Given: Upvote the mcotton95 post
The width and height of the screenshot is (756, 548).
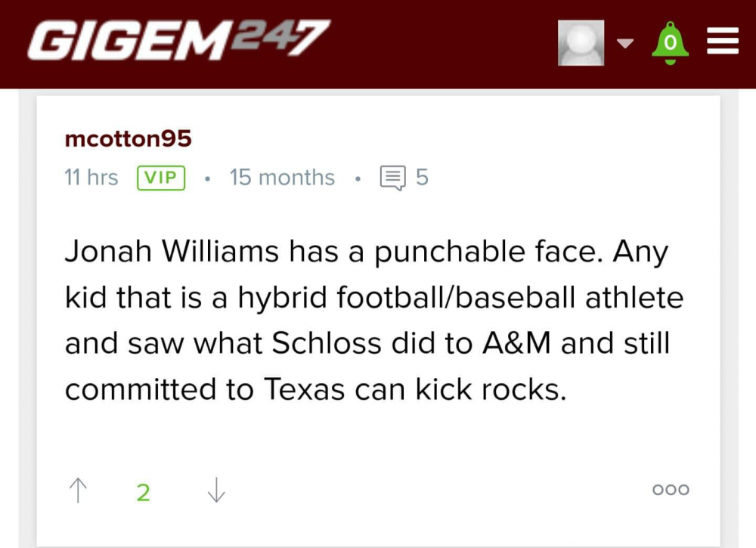Looking at the screenshot, I should 77,491.
